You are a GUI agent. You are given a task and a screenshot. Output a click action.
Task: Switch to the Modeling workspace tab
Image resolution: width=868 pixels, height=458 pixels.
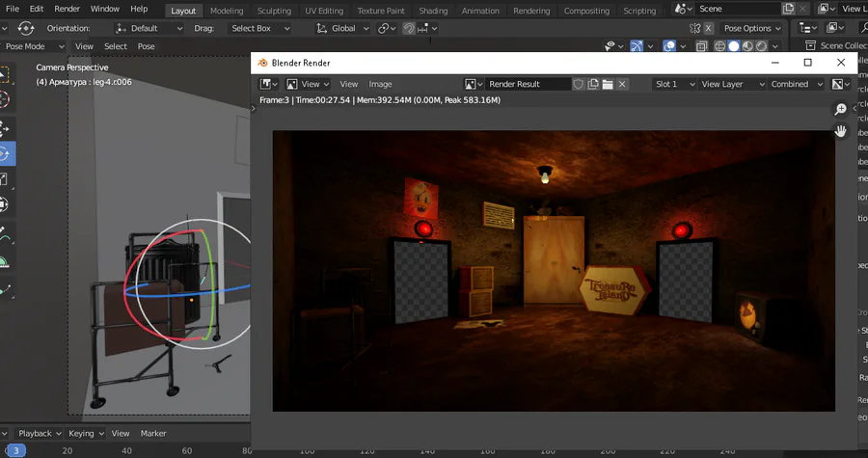point(227,11)
